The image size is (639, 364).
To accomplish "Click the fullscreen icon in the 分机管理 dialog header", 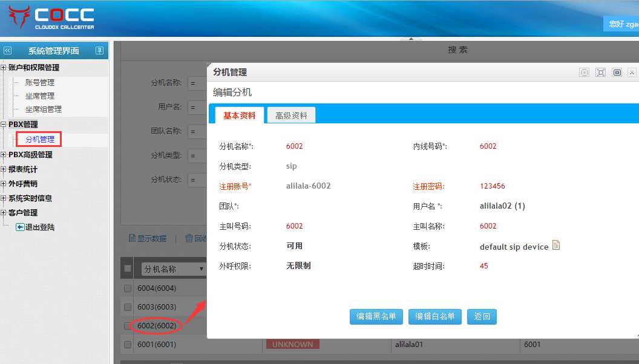I will tap(600, 73).
